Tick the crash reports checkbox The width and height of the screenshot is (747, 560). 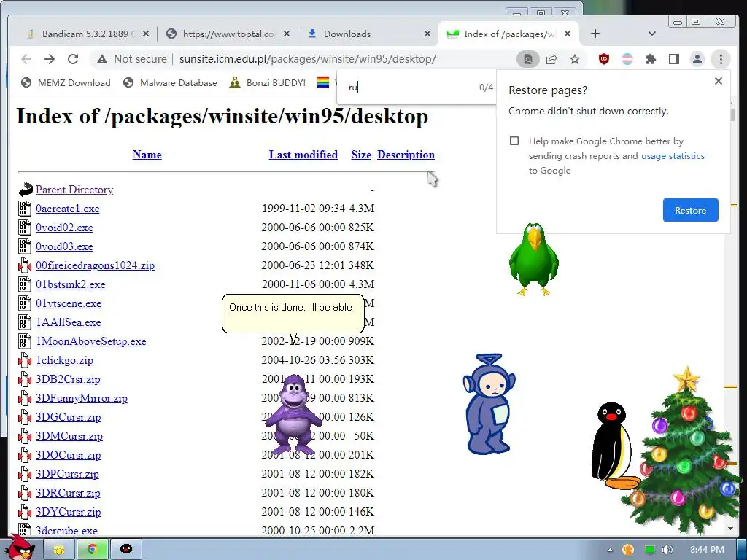click(x=514, y=141)
